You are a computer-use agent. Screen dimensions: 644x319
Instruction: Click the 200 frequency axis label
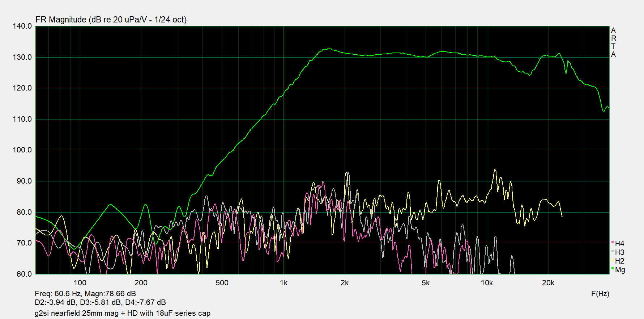141,283
